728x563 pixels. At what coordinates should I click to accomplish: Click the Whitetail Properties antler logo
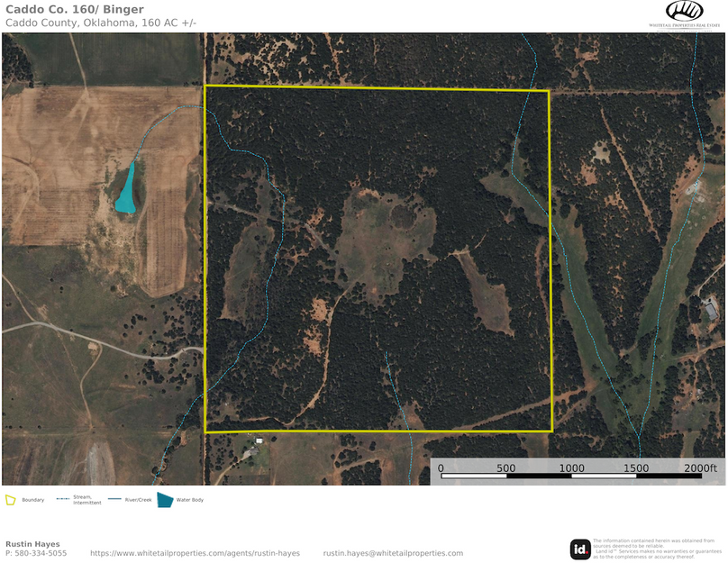684,12
